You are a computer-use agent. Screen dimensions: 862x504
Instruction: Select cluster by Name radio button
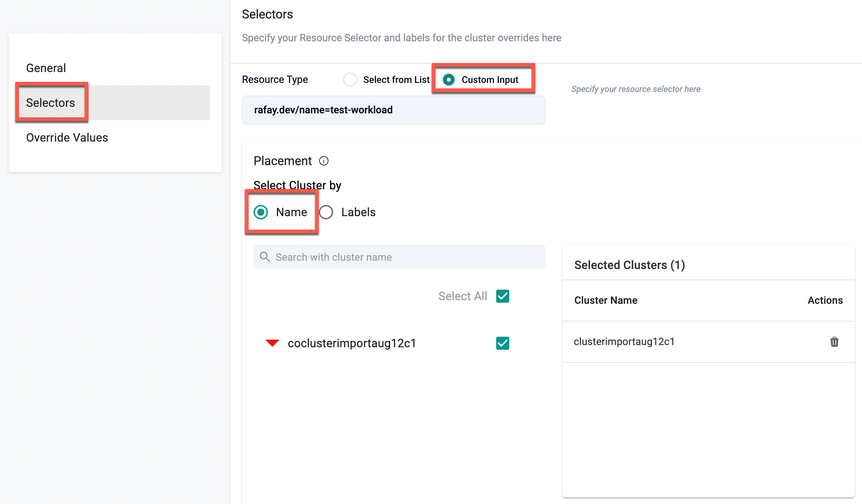tap(261, 212)
